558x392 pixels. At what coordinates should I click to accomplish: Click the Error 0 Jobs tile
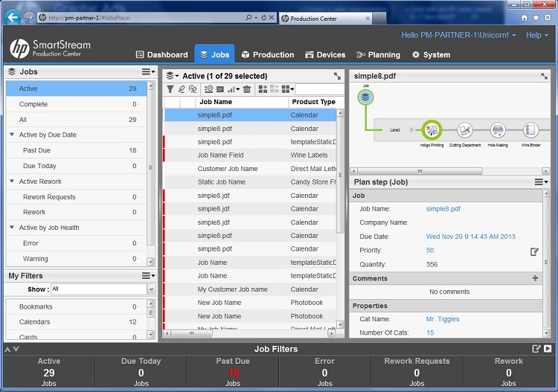(x=324, y=372)
